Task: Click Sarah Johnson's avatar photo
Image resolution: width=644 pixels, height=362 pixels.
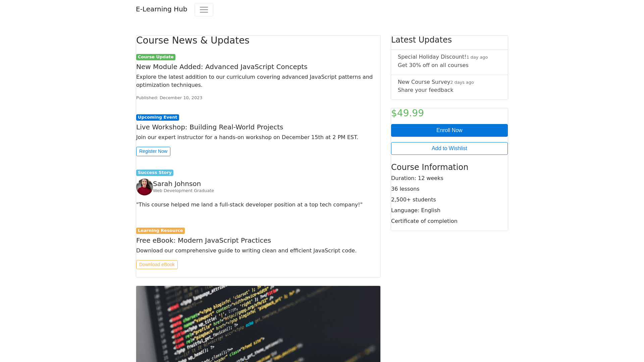Action: 144,187
